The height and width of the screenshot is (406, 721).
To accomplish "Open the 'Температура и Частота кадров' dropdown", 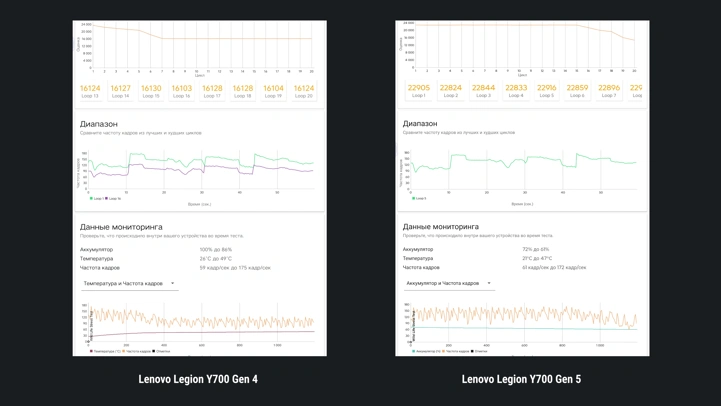I will (130, 284).
